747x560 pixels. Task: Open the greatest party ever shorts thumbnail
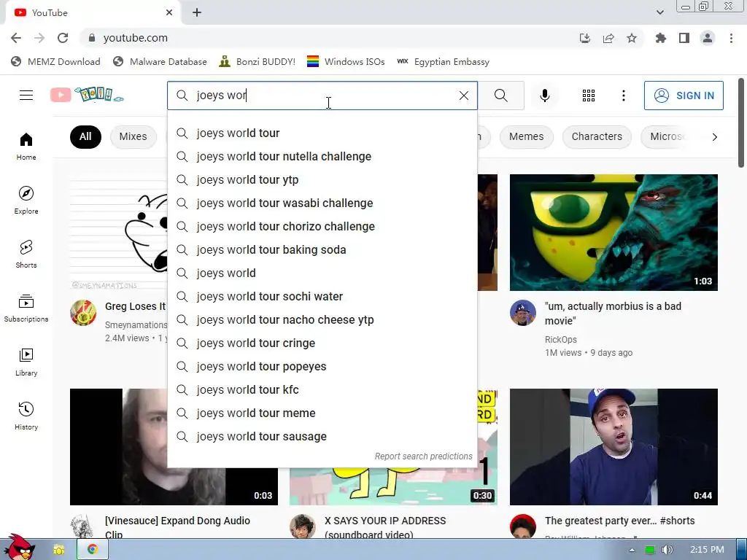[x=614, y=447]
